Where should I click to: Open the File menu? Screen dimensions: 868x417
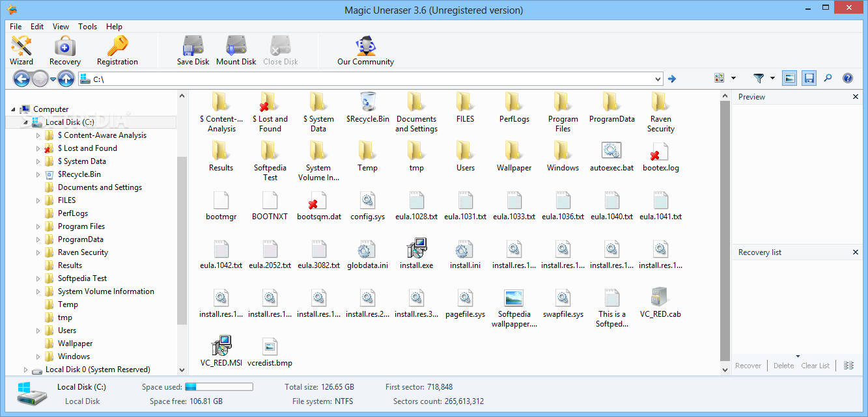(x=16, y=27)
